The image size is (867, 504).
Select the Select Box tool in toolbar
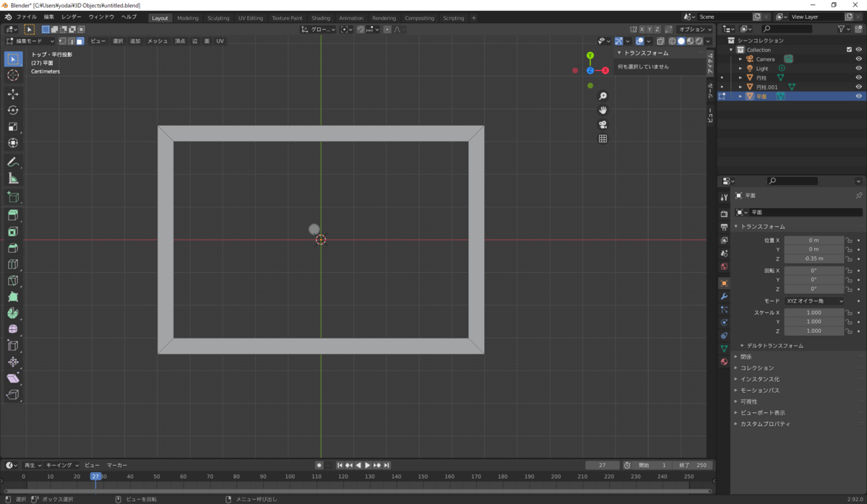pos(13,58)
